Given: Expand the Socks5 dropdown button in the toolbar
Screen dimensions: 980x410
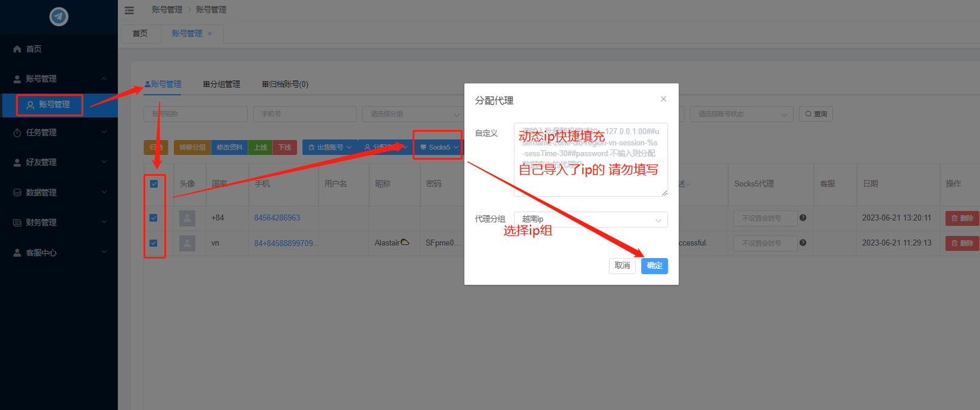Looking at the screenshot, I should (x=439, y=147).
